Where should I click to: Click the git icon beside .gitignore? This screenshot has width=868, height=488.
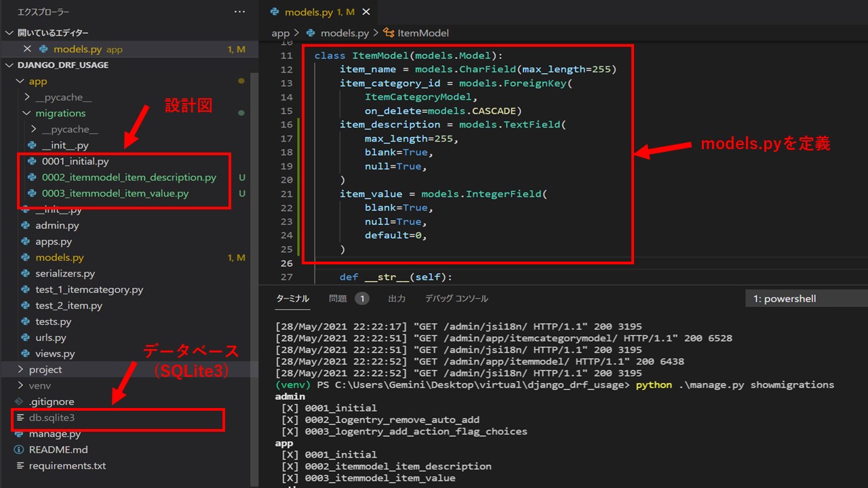[x=19, y=402]
